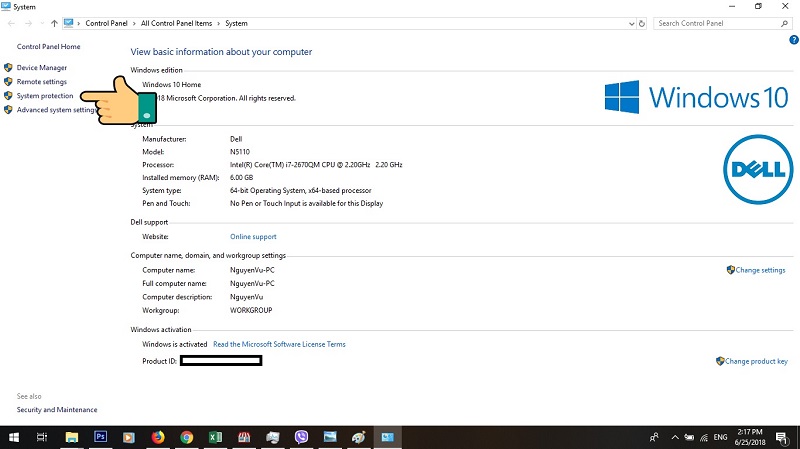Open Remote settings link
The image size is (800, 449).
41,82
